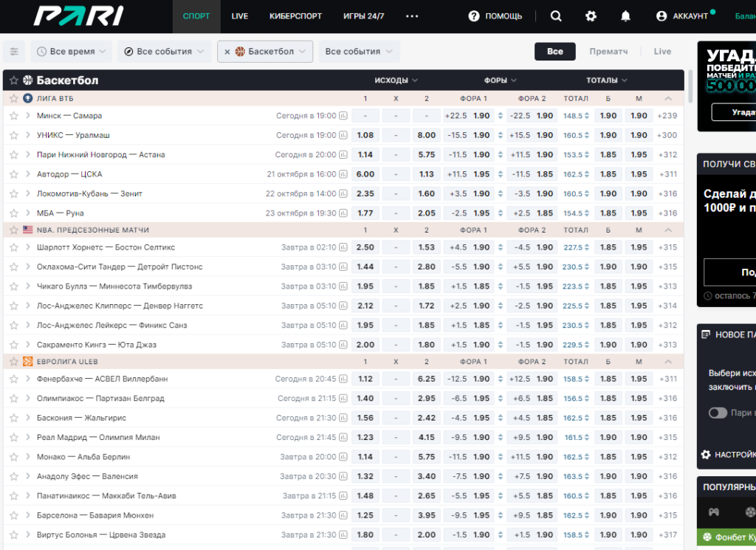The width and height of the screenshot is (756, 550).
Task: Open more menu three dots
Action: (x=412, y=16)
